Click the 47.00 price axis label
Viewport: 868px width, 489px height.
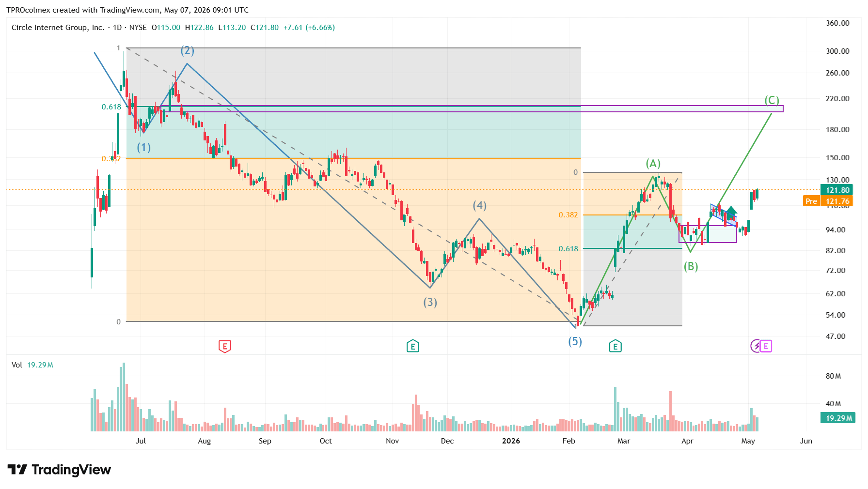coord(836,336)
